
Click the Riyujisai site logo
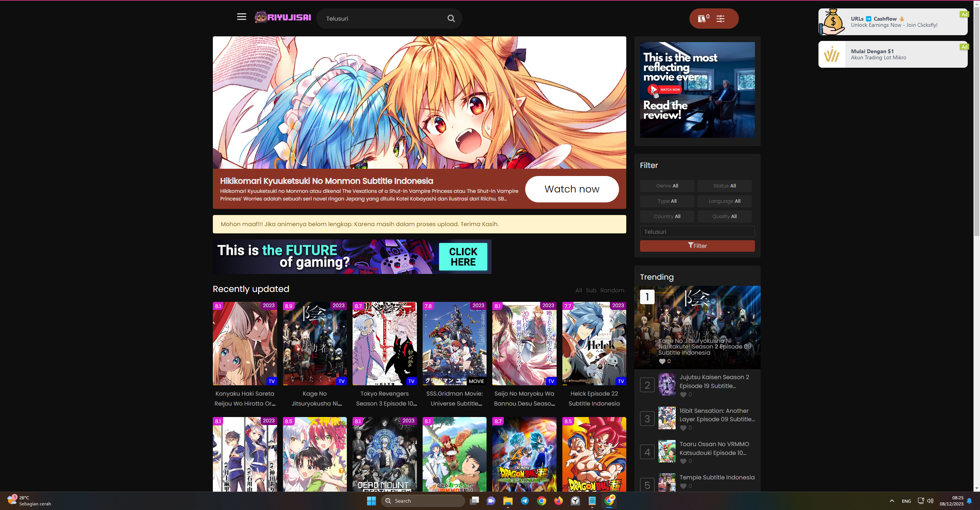283,17
